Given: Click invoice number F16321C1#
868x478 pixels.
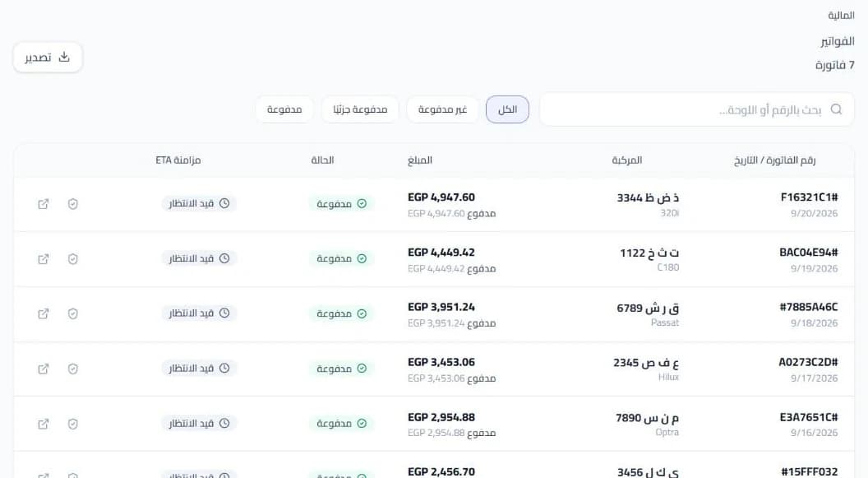Looking at the screenshot, I should coord(810,197).
